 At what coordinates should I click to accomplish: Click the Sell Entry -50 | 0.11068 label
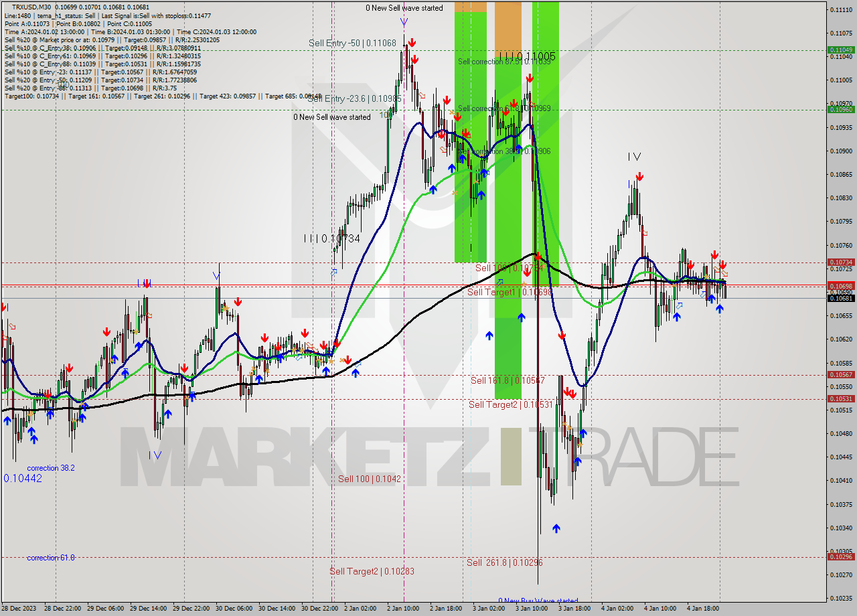click(x=352, y=43)
